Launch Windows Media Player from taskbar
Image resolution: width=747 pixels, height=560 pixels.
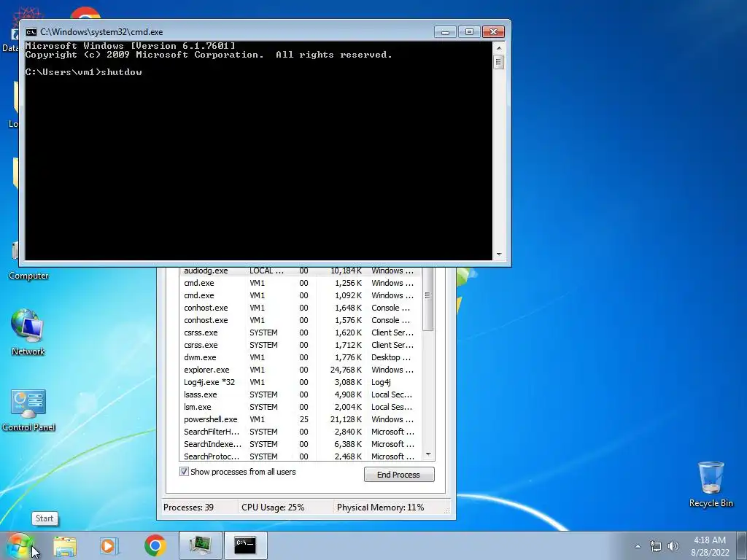109,545
